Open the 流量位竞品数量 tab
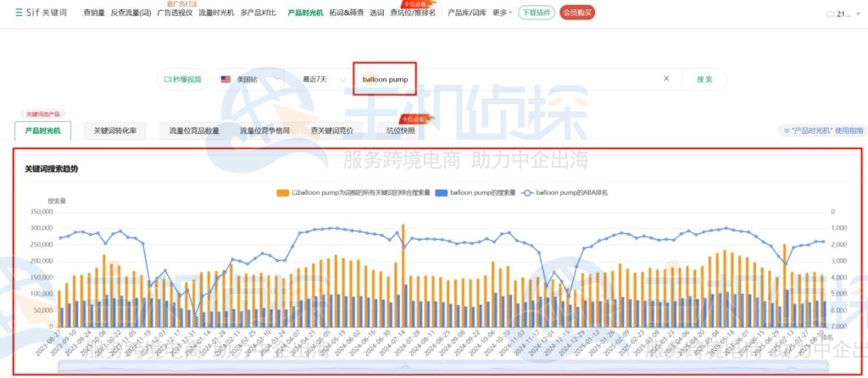 [194, 131]
